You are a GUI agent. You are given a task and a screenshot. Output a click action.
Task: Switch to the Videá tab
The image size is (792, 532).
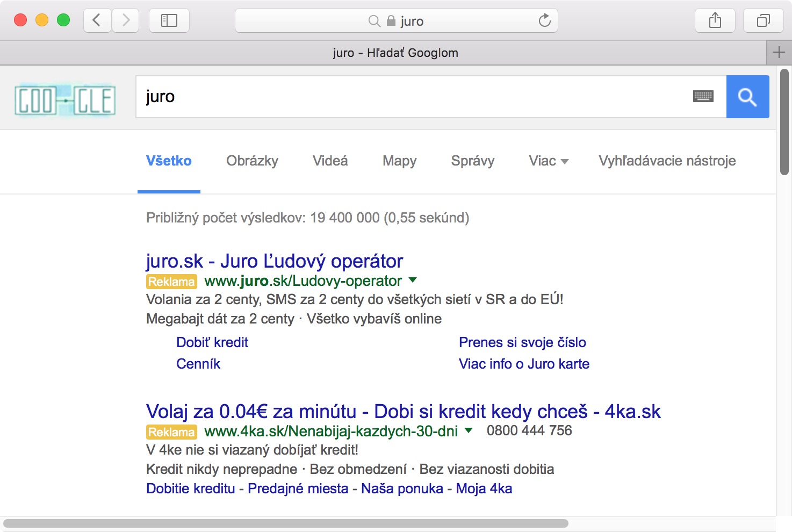[x=330, y=161]
